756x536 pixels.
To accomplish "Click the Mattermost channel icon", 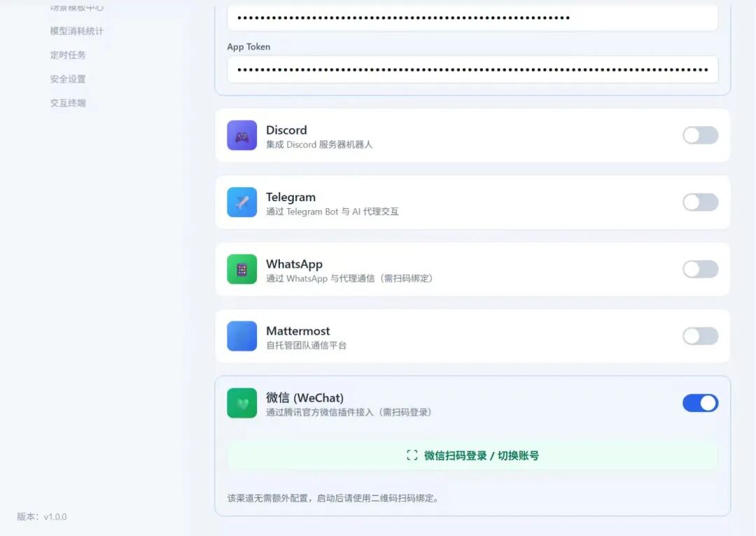I will (x=241, y=336).
